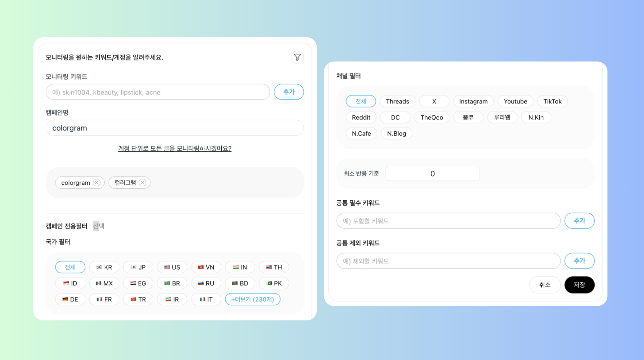Viewport: 644px width, 360px height.
Task: Select the JP country flag chip
Action: tap(138, 267)
